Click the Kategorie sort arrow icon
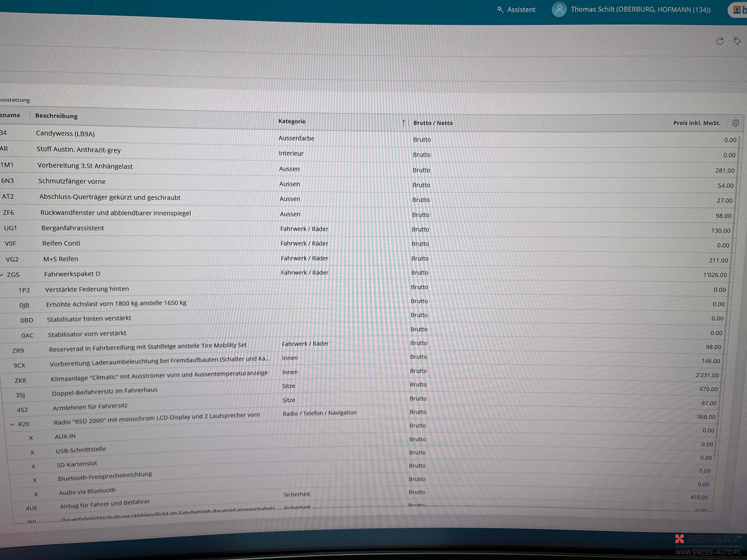The width and height of the screenshot is (747, 560). pyautogui.click(x=404, y=123)
